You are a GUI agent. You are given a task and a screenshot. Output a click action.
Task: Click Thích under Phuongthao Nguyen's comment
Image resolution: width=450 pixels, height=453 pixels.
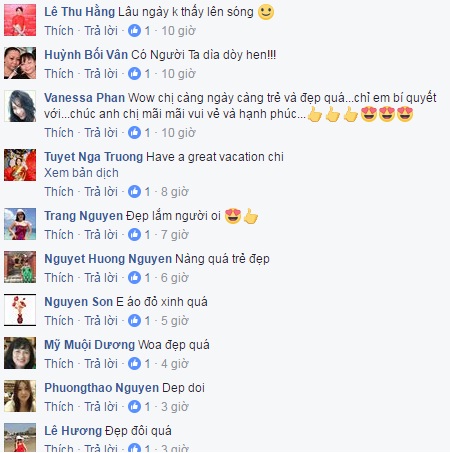click(59, 407)
